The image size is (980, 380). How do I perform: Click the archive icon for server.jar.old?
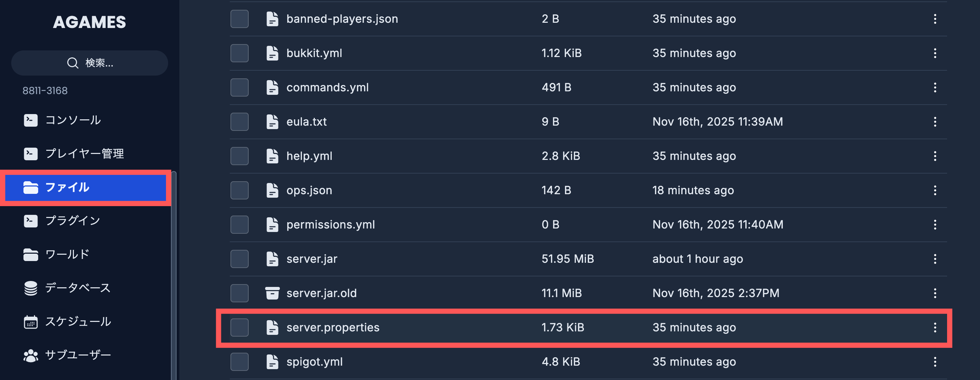click(x=272, y=293)
